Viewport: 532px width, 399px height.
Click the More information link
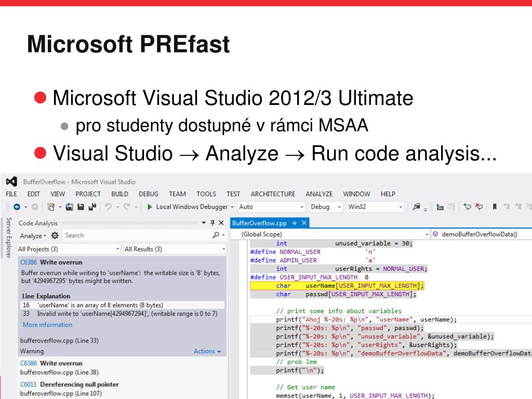(47, 325)
